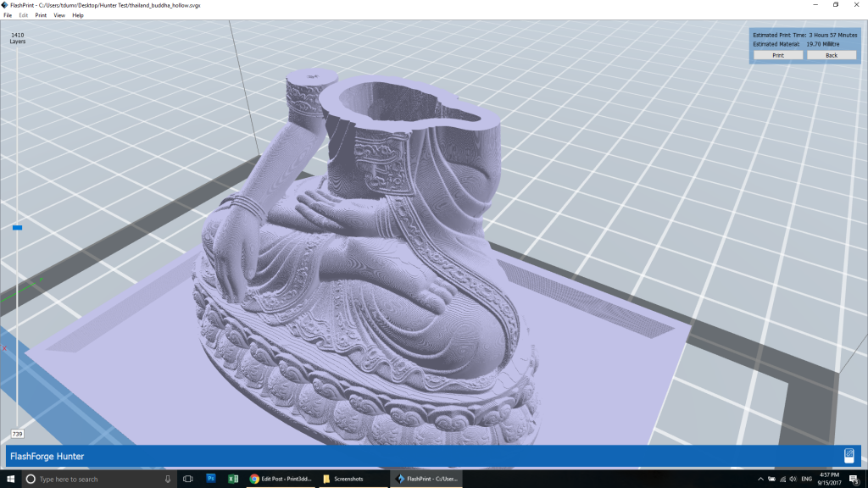
Task: Click the Print button in estimate panel
Action: tap(778, 55)
